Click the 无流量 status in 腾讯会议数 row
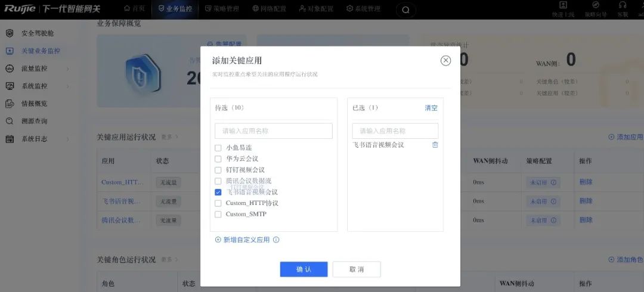Screen dimensions: 644x292 tap(168, 220)
